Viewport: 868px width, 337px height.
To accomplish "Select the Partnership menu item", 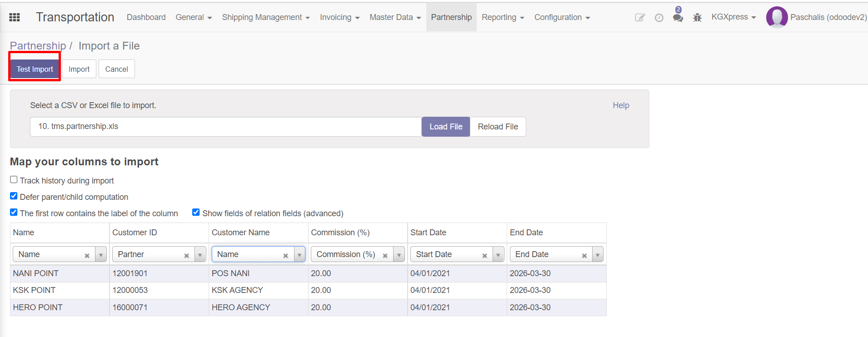I will [x=451, y=17].
